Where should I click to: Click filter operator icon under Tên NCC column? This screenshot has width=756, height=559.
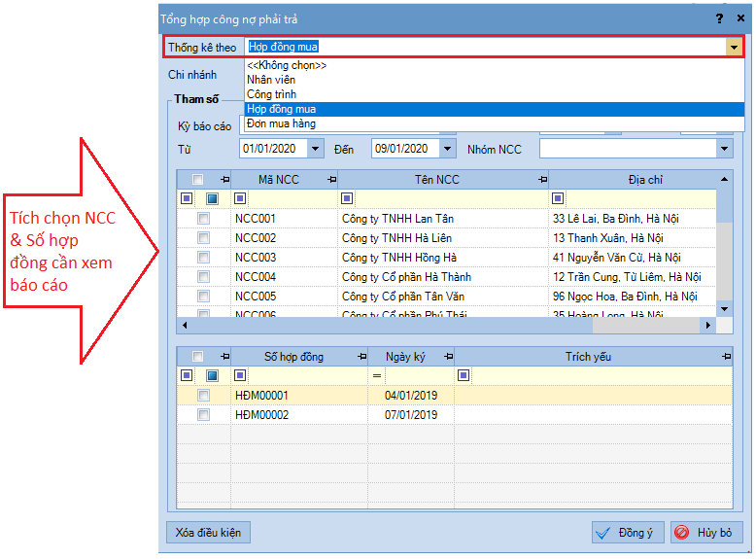[x=347, y=198]
